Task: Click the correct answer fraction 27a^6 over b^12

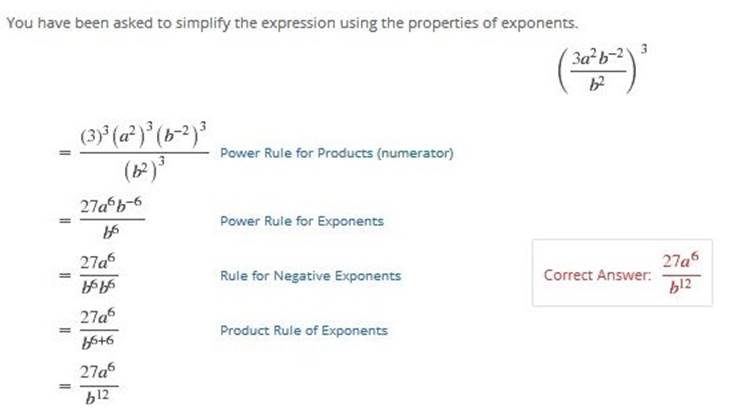Action: [681, 273]
